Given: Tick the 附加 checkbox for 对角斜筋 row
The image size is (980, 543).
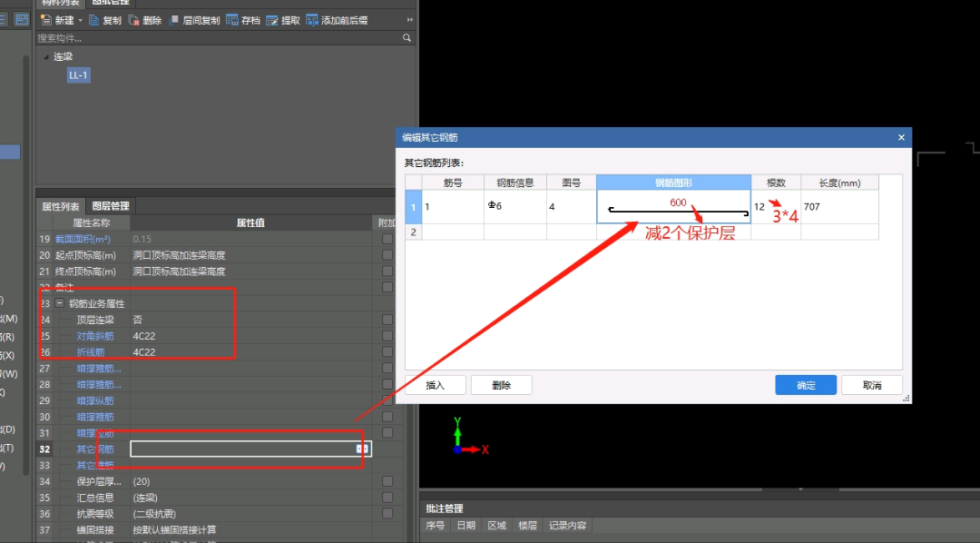Looking at the screenshot, I should tap(387, 336).
